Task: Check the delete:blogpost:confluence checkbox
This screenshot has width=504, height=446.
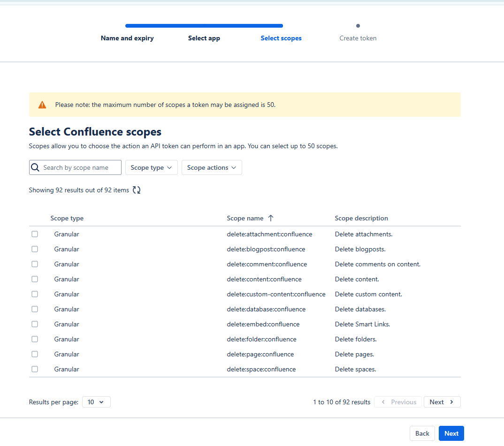Action: (35, 249)
